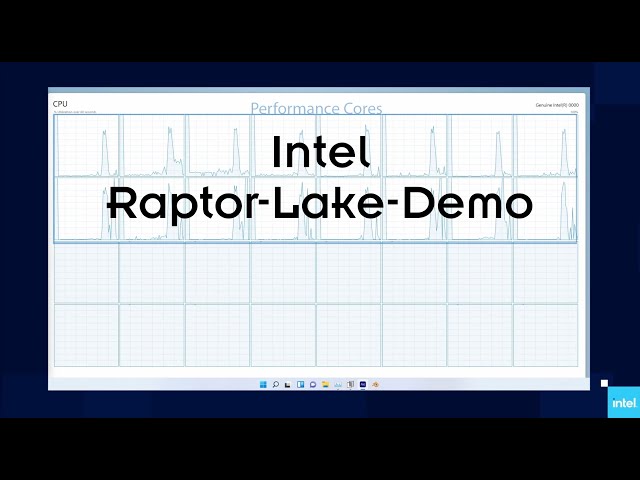Switch to Adobe Media Encoder icon
The height and width of the screenshot is (480, 640).
pyautogui.click(x=363, y=384)
